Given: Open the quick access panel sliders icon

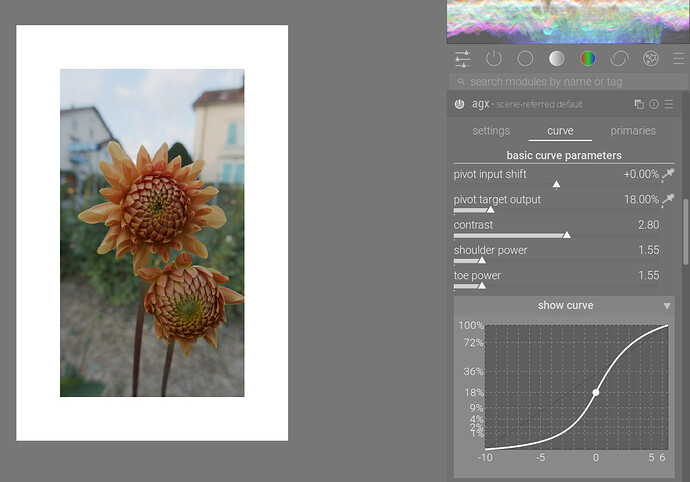Looking at the screenshot, I should coord(462,59).
